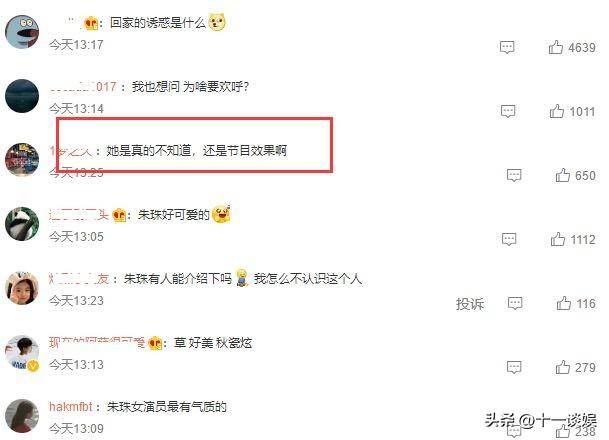This screenshot has width=609, height=440.
Task: Open the panda avatar's profile
Action: pyautogui.click(x=22, y=224)
